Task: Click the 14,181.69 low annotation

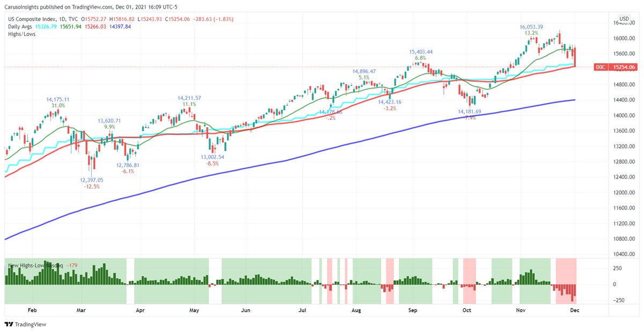Action: pos(470,111)
